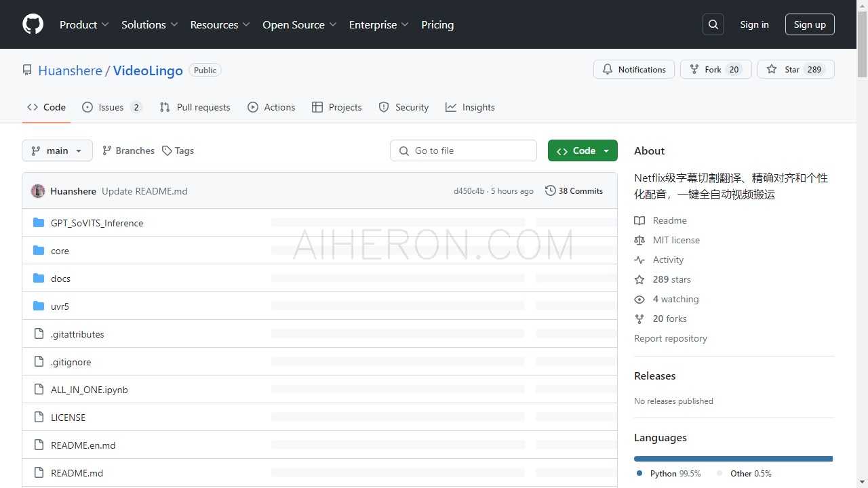Image resolution: width=868 pixels, height=488 pixels.
Task: Switch to the Issues tab
Action: point(111,107)
